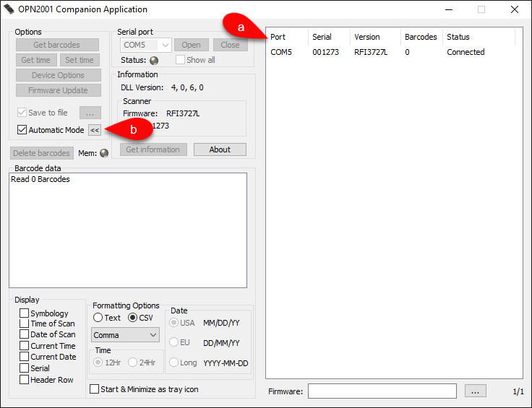
Task: Open the COM5 serial port dropdown
Action: click(x=145, y=45)
